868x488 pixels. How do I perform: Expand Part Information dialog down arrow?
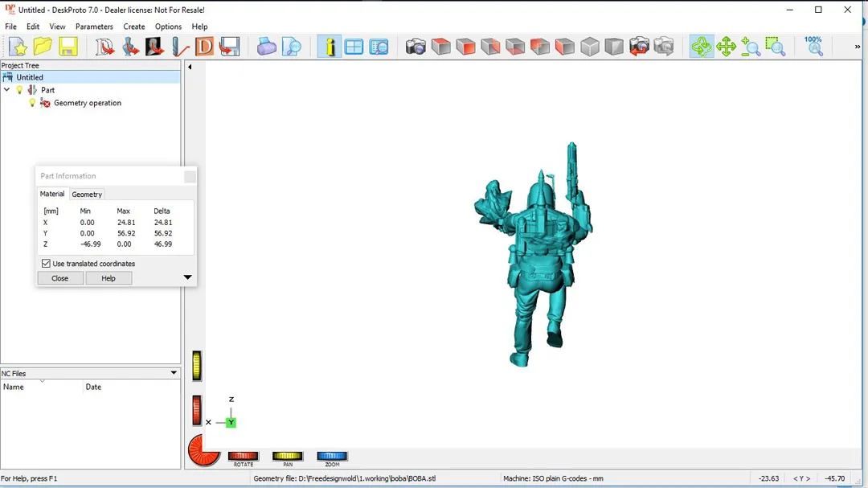point(187,277)
